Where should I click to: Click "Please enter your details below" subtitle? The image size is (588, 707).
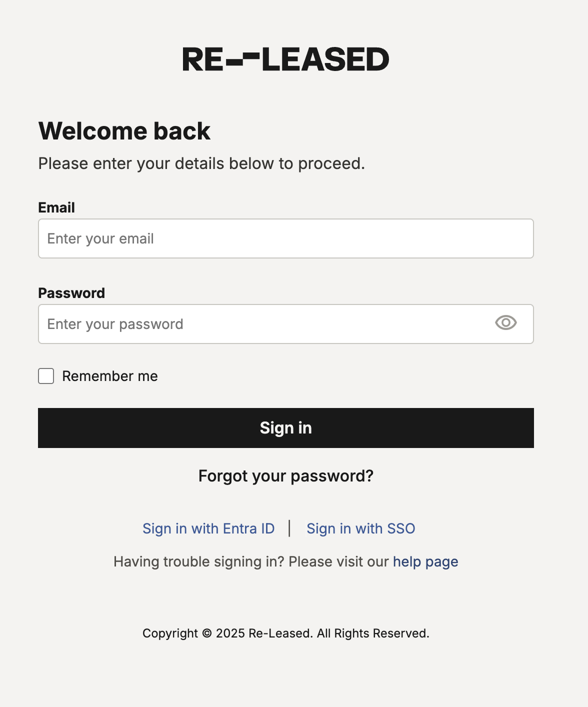click(201, 163)
